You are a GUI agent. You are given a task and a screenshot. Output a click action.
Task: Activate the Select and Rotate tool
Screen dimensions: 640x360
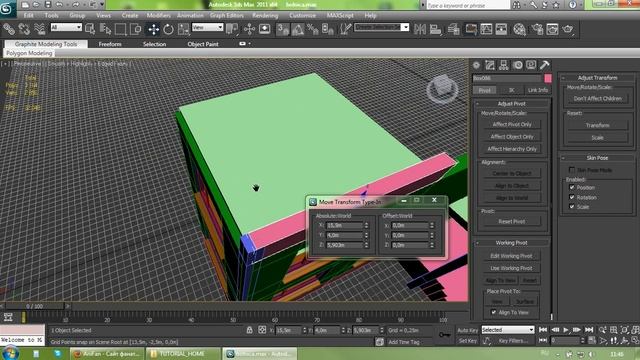click(x=168, y=29)
